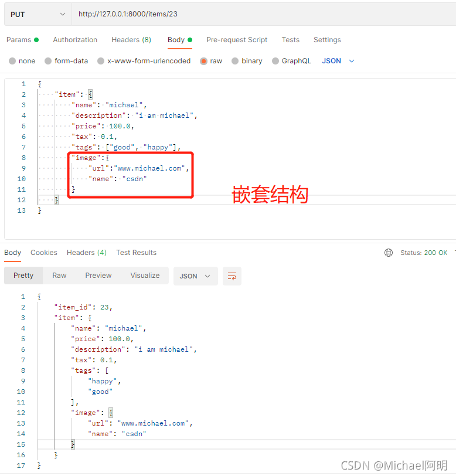Open the request Headers (8) tab

[x=131, y=40]
